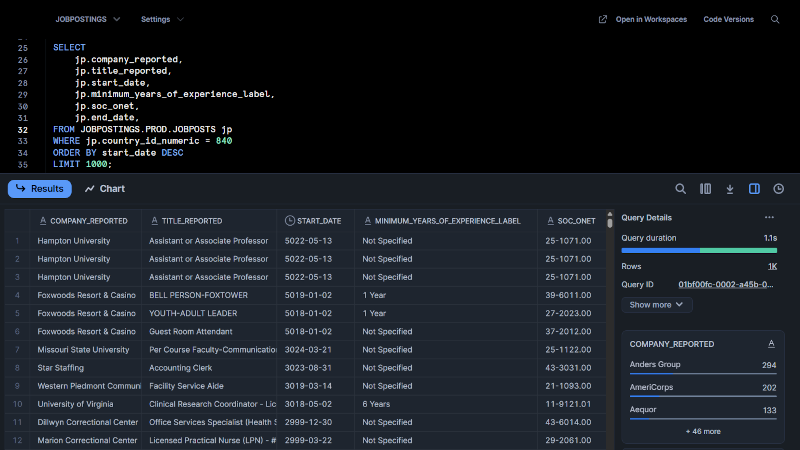
Task: Open the search icon in top bar
Action: [x=775, y=19]
